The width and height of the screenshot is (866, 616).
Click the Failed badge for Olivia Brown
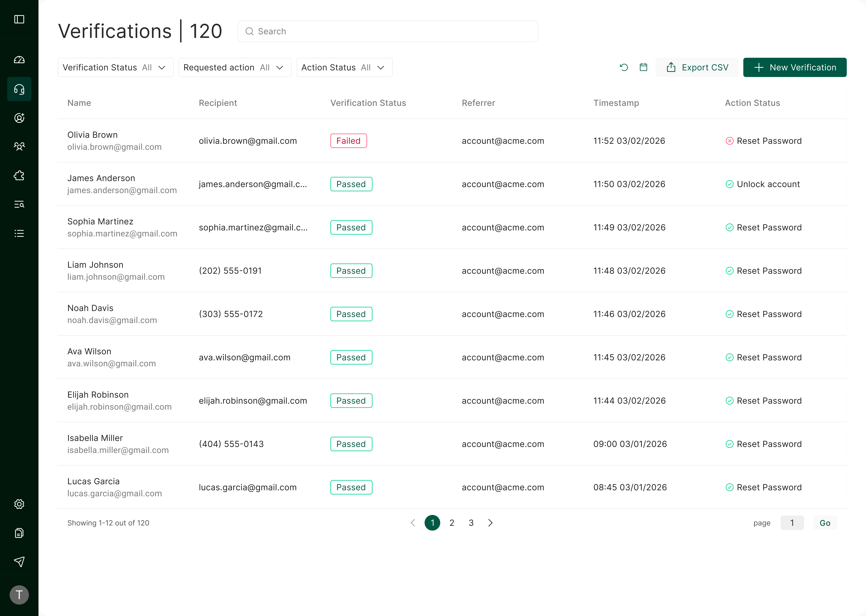click(x=349, y=141)
